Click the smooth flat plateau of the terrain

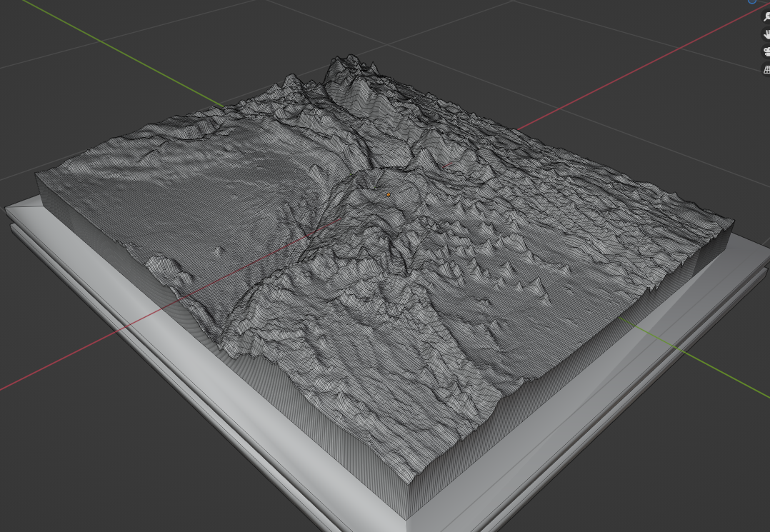214,193
